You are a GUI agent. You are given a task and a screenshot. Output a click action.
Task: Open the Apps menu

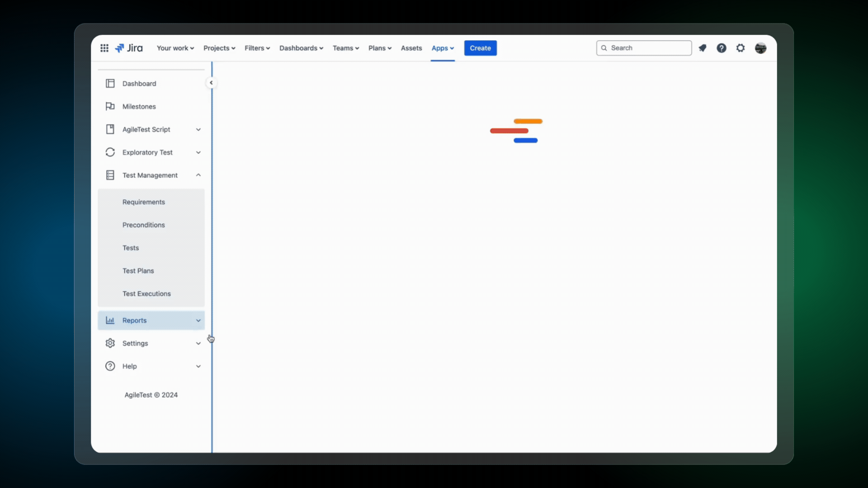(442, 47)
